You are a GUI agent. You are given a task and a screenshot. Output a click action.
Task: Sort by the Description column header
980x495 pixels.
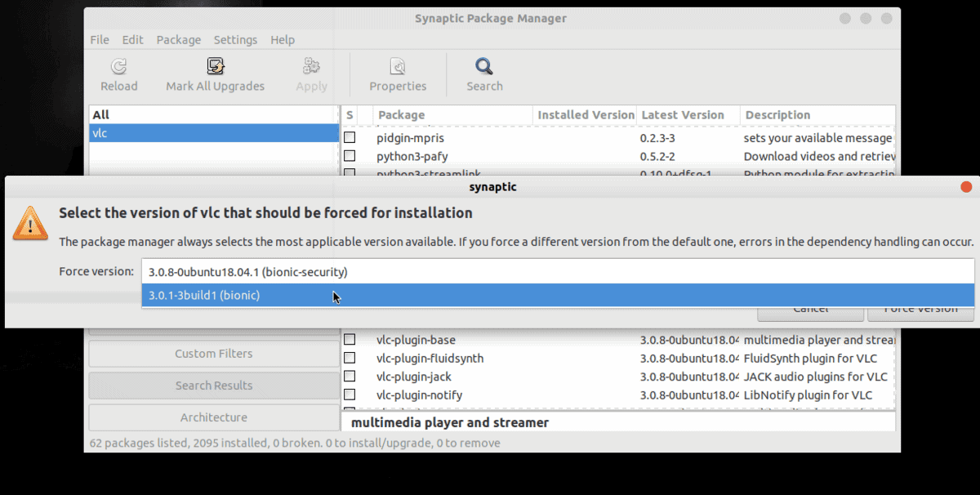pyautogui.click(x=817, y=115)
